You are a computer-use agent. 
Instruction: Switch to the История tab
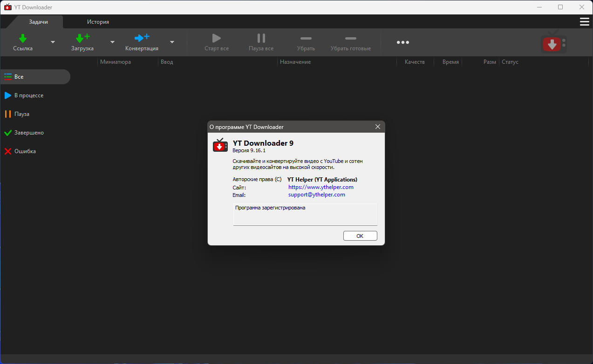[98, 22]
